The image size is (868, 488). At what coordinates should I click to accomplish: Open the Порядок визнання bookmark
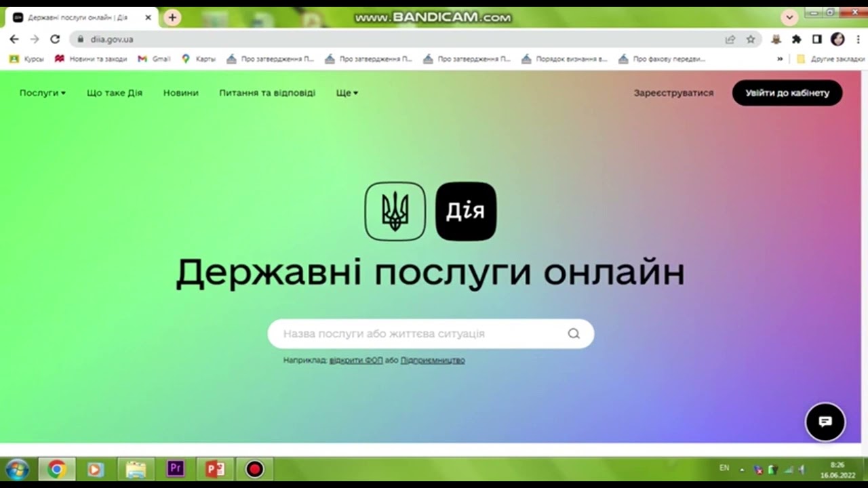click(x=564, y=59)
